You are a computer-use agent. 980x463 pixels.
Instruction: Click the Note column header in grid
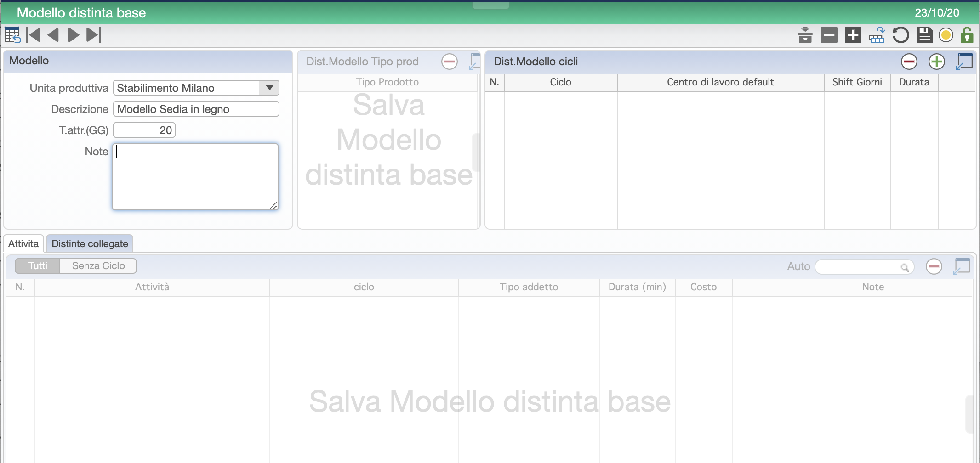click(x=873, y=287)
